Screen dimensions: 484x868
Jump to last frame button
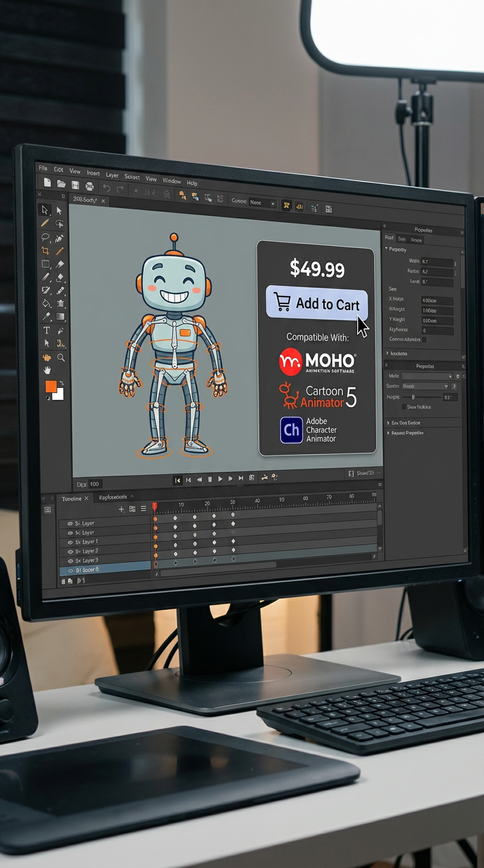(240, 479)
